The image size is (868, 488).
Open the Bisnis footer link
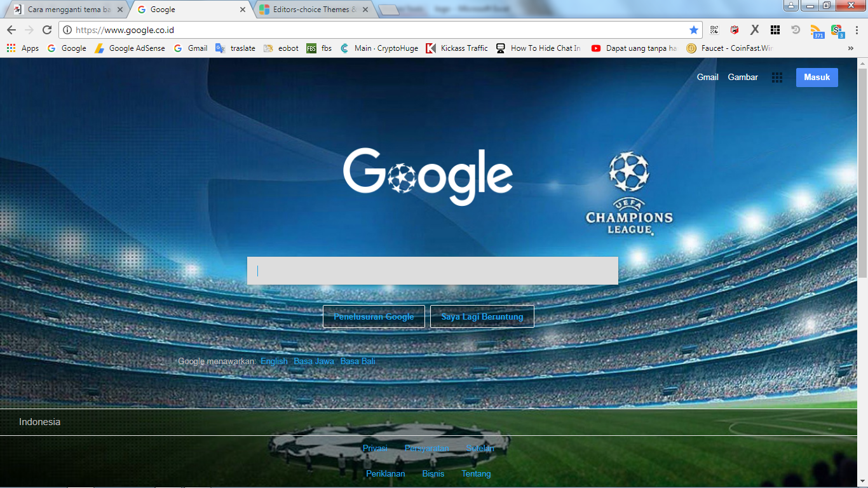click(x=433, y=474)
